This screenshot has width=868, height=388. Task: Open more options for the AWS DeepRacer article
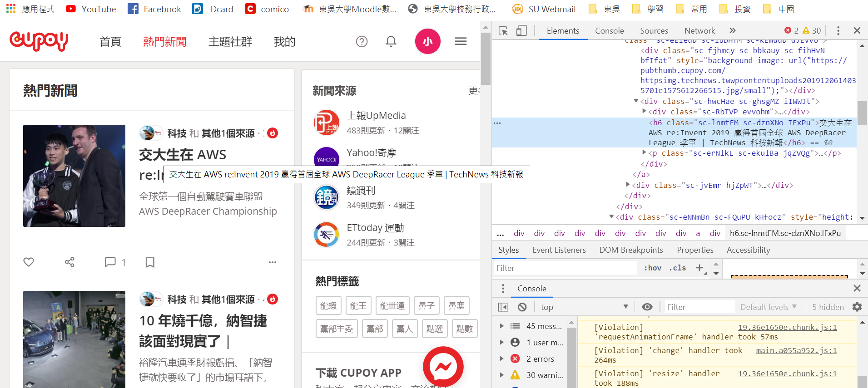pyautogui.click(x=273, y=262)
